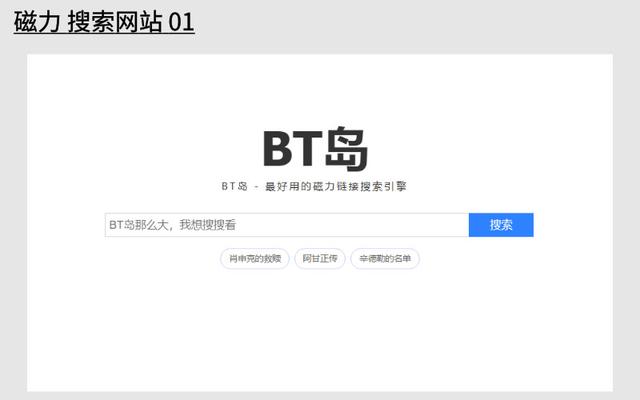Choose the 阿甘正传 suggestion tag
Viewport: 640px width, 400px height.
click(x=320, y=259)
